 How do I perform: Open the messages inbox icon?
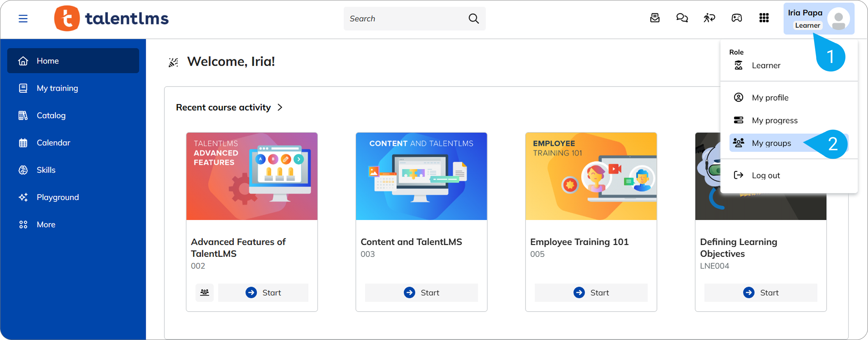[655, 18]
